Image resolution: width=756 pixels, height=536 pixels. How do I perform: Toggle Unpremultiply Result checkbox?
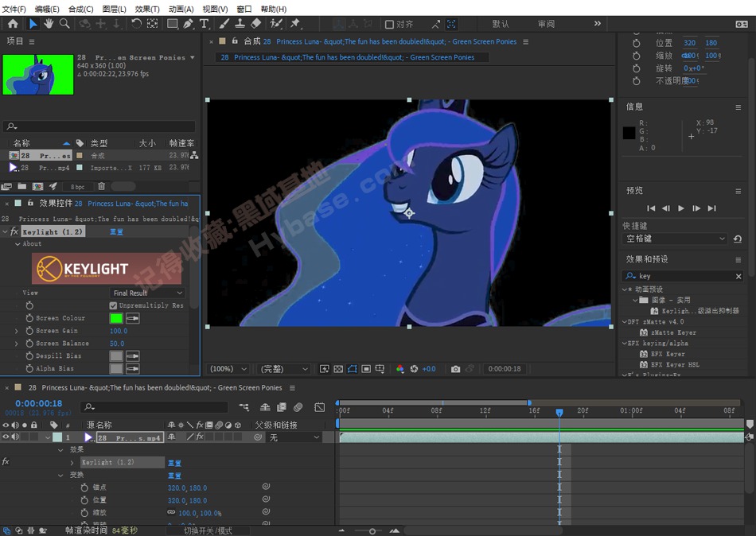tap(113, 305)
